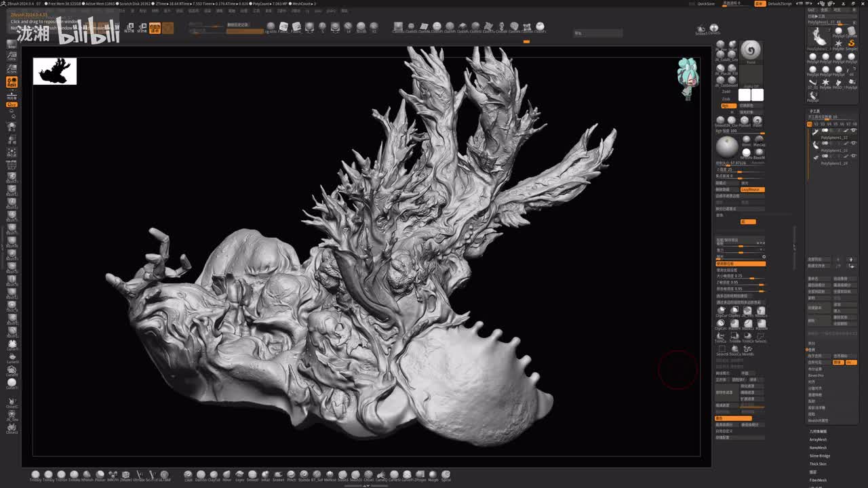
Task: Switch to subtool visibility set V2
Action: tap(816, 124)
